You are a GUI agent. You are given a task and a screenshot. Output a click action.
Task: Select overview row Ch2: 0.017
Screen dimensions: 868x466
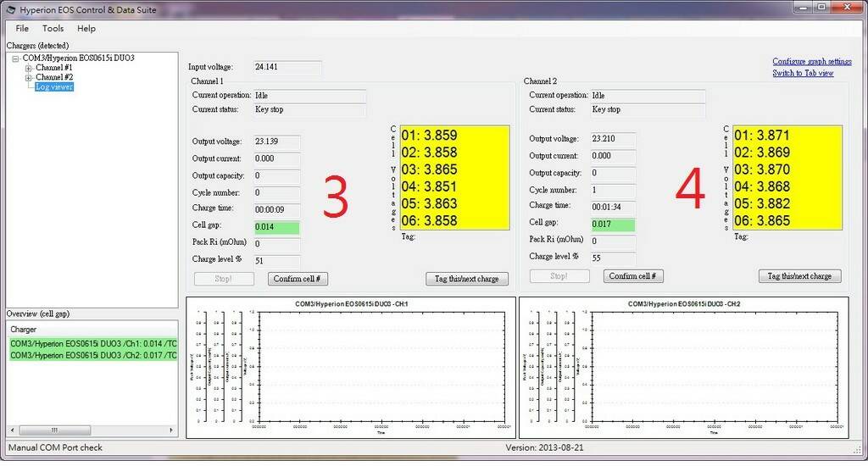93,355
